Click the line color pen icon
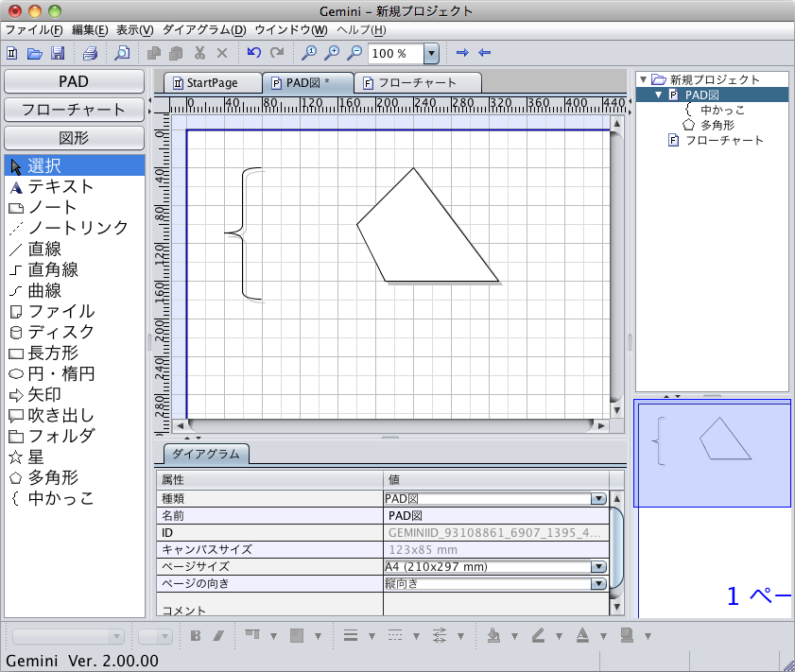This screenshot has height=672, width=795. point(538,635)
